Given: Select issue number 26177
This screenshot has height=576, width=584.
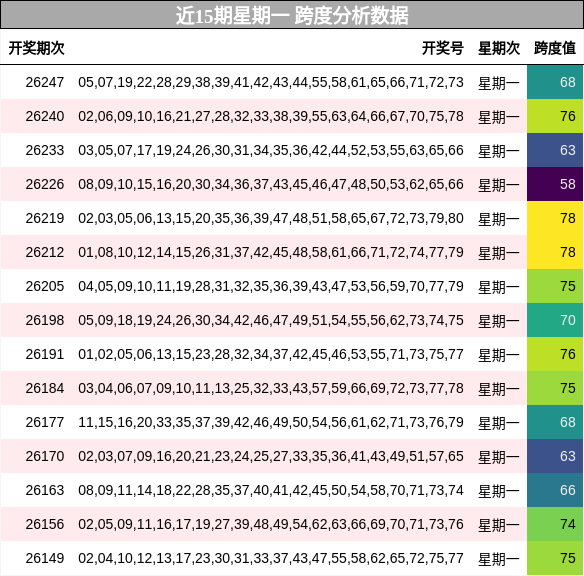Looking at the screenshot, I should (x=45, y=422).
